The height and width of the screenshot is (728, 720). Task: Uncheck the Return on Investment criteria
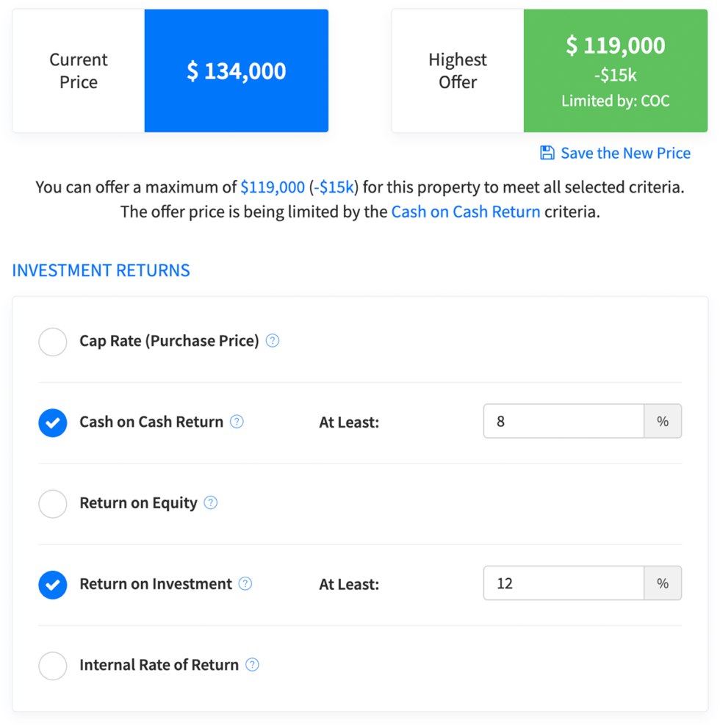(52, 585)
